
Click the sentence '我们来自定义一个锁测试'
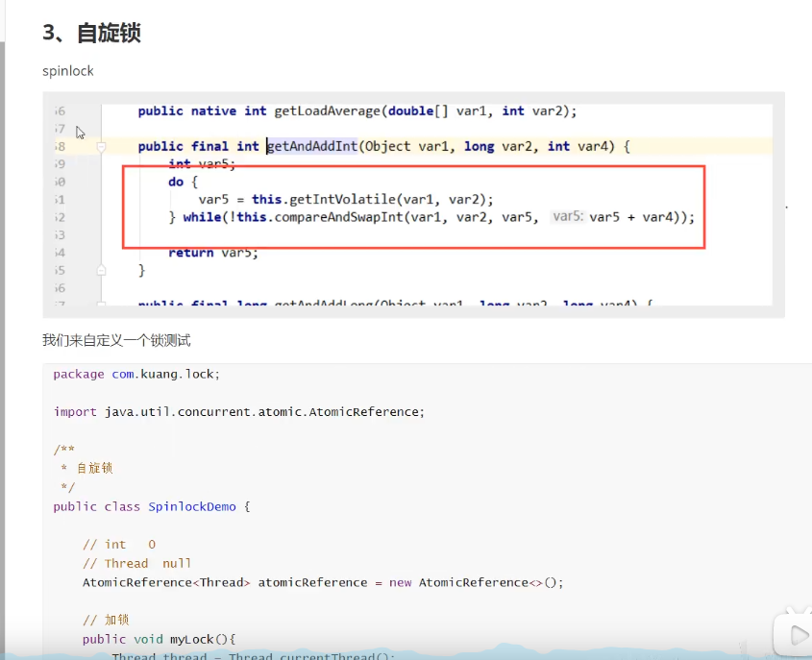pos(116,341)
